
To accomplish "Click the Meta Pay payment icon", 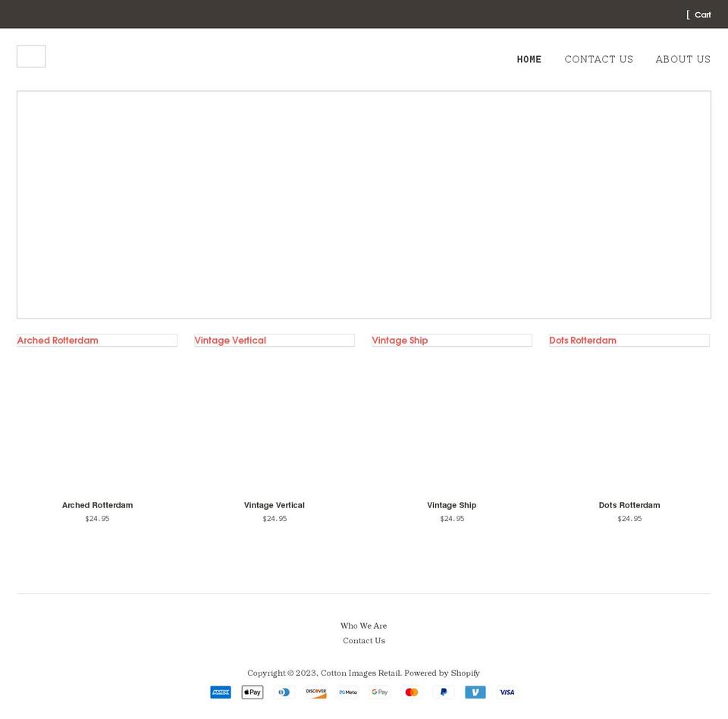I will pos(347,692).
